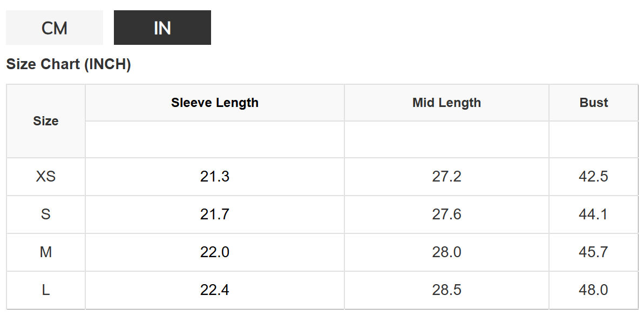Click the L sleeve length value 22.4
Viewport: 644px width, 322px height.
[x=214, y=290]
